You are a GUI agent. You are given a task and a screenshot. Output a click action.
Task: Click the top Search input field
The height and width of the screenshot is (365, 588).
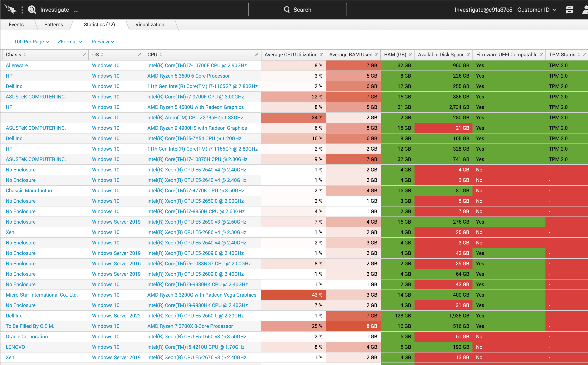pyautogui.click(x=297, y=10)
